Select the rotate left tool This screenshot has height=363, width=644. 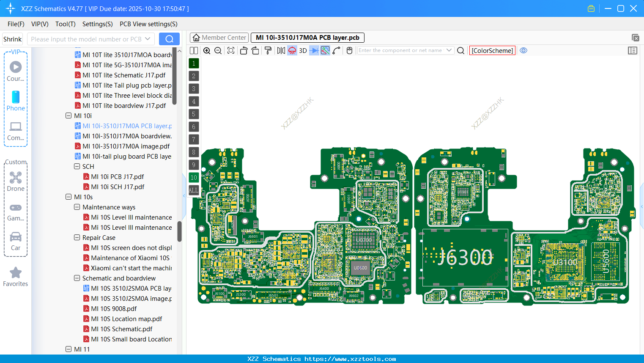pos(244,50)
